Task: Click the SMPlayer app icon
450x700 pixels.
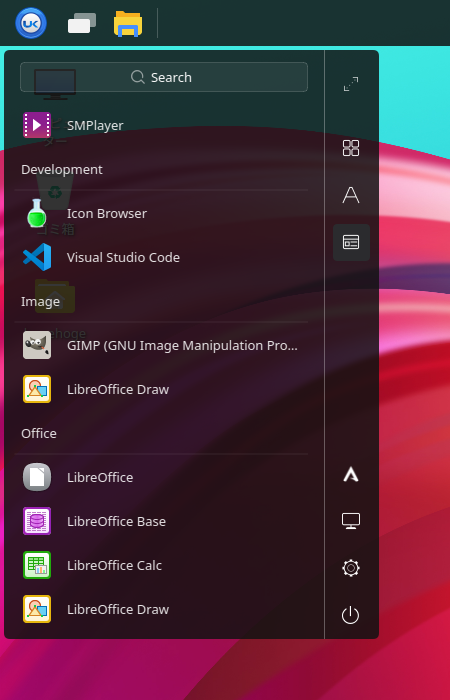Action: 37,125
